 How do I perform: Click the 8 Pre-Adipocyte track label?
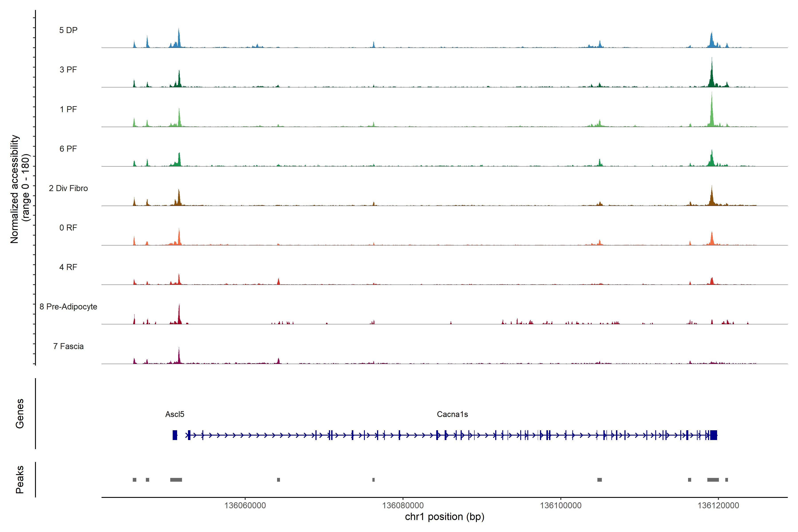[x=68, y=307]
